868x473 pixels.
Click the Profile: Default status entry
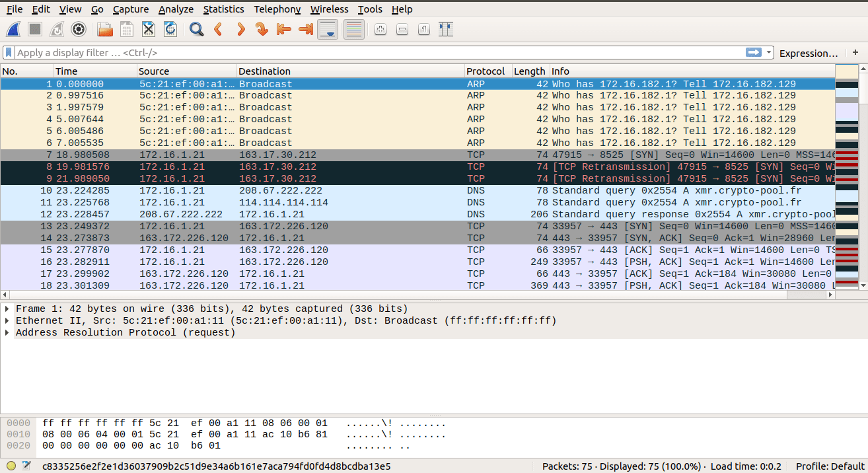830,466
